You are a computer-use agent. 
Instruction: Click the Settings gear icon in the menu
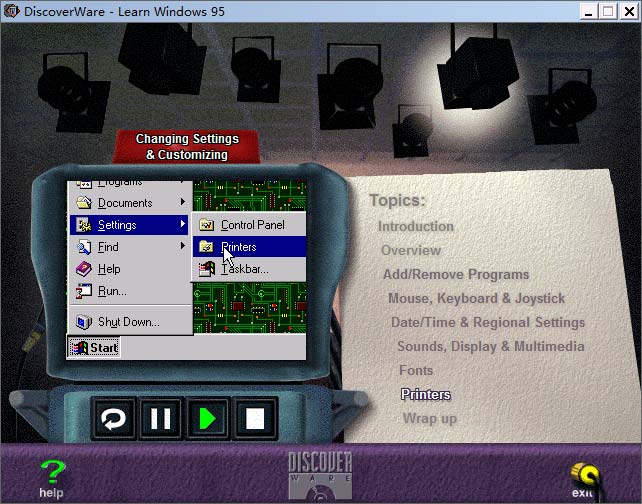(84, 225)
